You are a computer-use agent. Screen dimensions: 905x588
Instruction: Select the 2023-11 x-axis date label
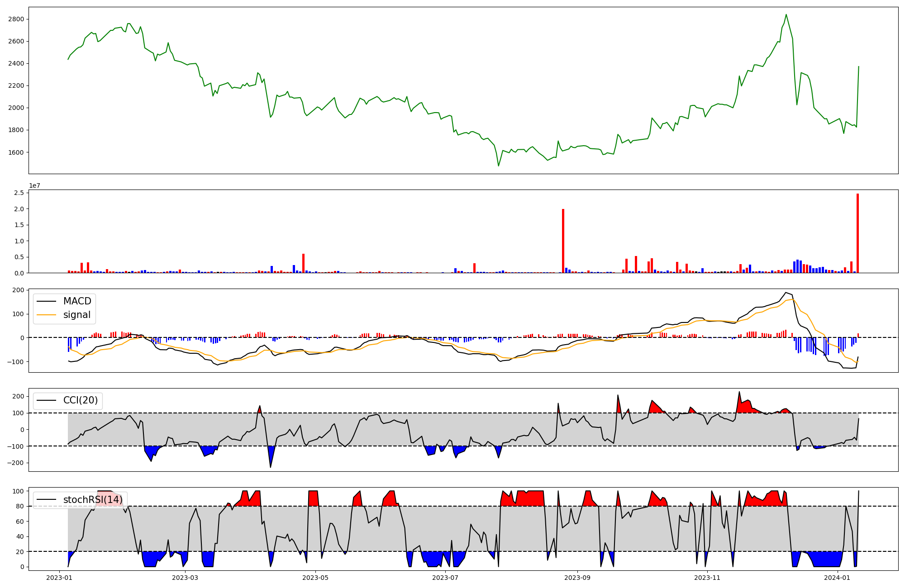[707, 578]
